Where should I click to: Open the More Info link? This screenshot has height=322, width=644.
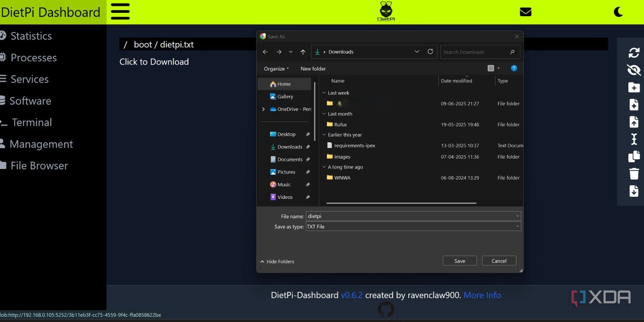482,295
